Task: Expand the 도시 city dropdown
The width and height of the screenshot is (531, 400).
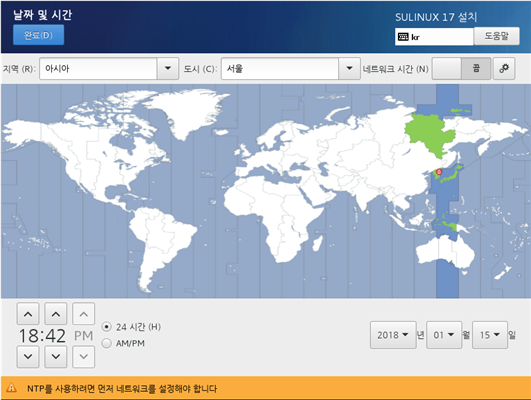Action: coord(291,68)
